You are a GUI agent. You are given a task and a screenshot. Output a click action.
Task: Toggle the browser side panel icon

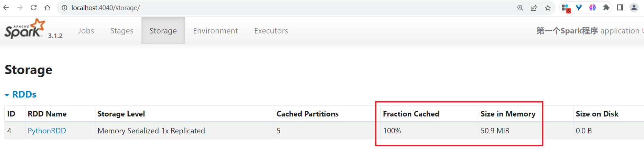coord(620,8)
